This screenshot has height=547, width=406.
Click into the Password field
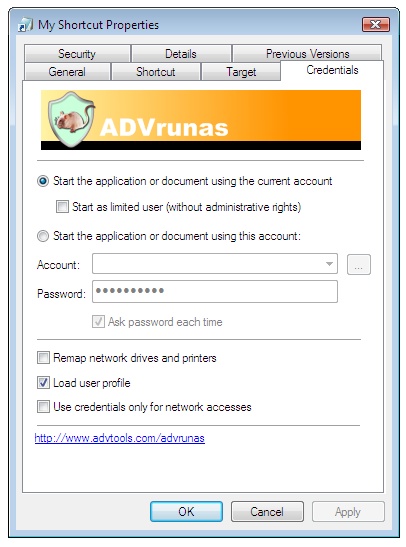215,291
